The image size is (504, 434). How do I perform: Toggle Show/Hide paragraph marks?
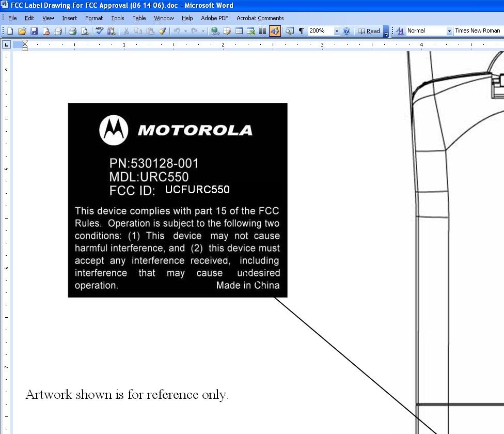point(301,31)
